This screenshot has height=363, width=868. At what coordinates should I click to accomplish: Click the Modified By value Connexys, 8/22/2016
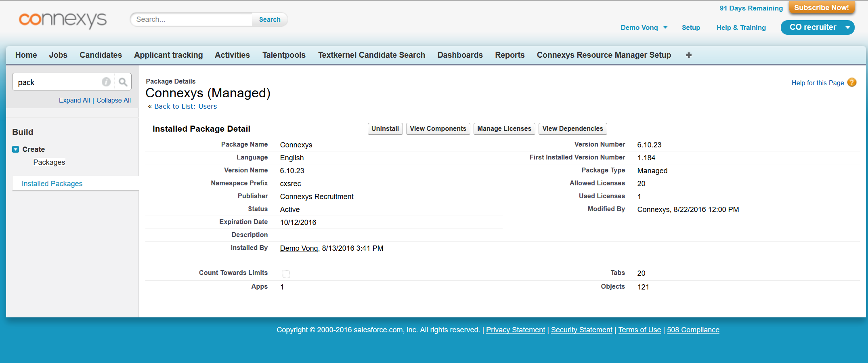(x=688, y=210)
